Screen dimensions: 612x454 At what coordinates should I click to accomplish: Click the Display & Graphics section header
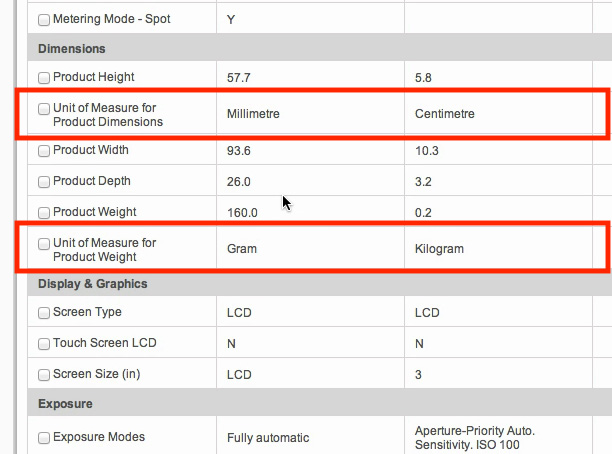click(93, 283)
